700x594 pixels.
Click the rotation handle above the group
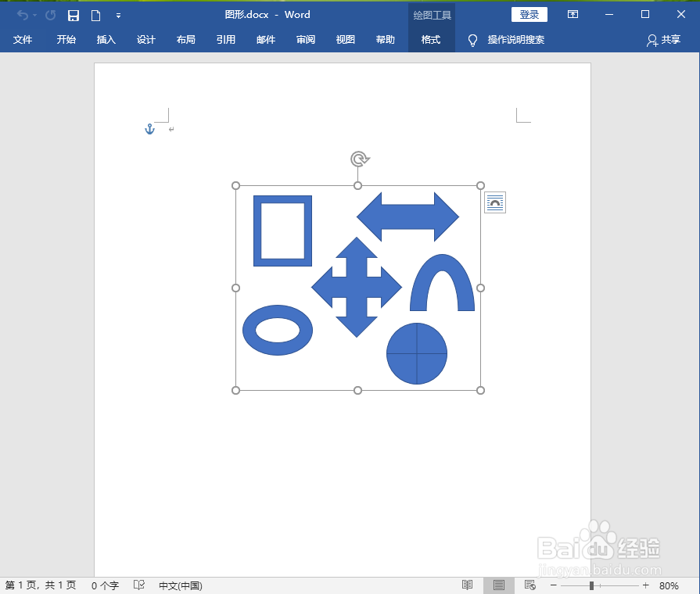click(359, 159)
